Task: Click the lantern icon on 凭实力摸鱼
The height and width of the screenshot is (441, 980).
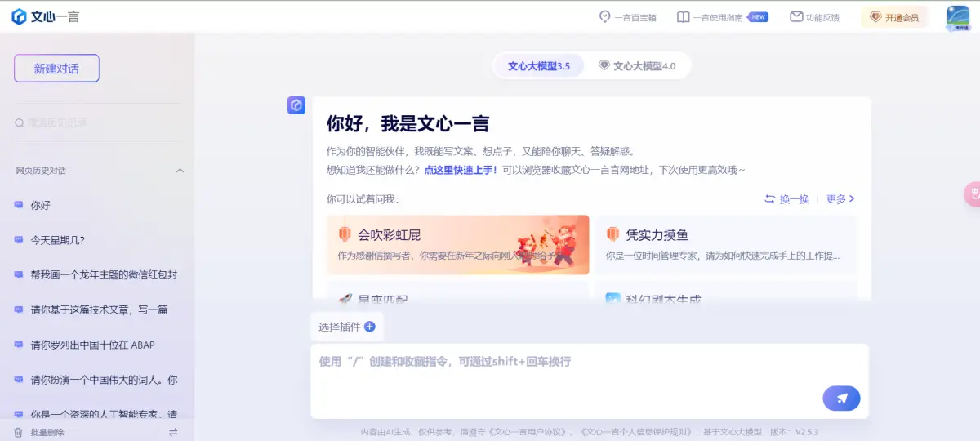Action: point(612,235)
